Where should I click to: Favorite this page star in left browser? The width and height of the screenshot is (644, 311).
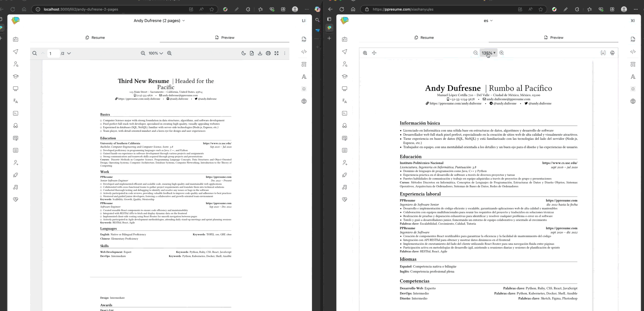pyautogui.click(x=212, y=9)
